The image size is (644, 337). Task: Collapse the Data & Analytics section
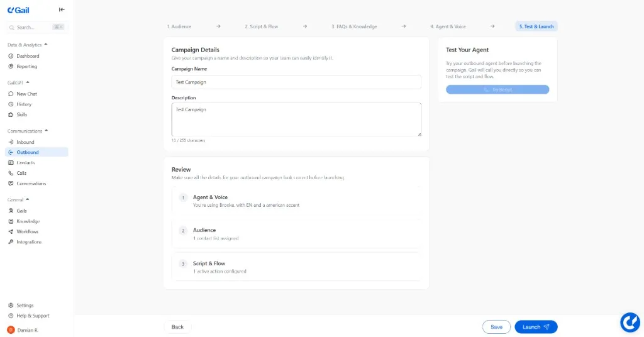[x=28, y=45]
